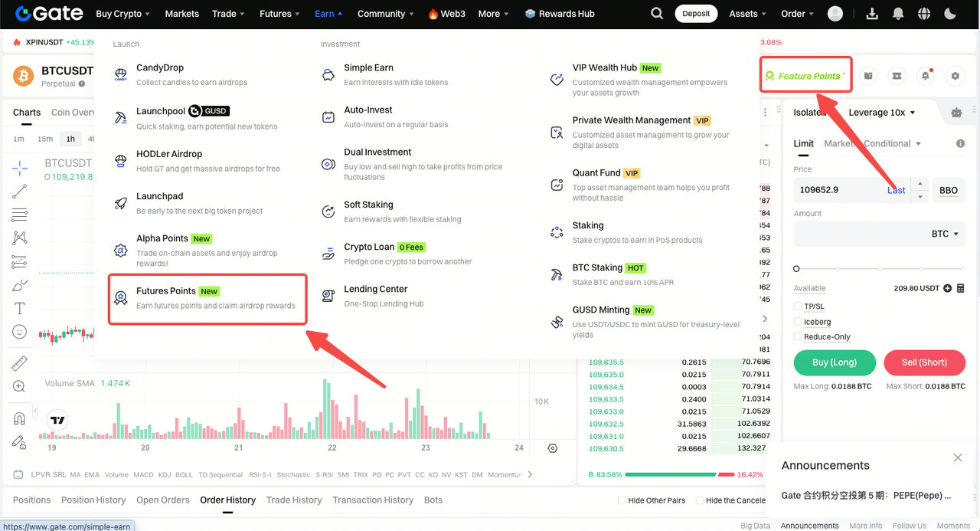Click the Buy (Long) button
This screenshot has height=531, width=980.
(834, 362)
